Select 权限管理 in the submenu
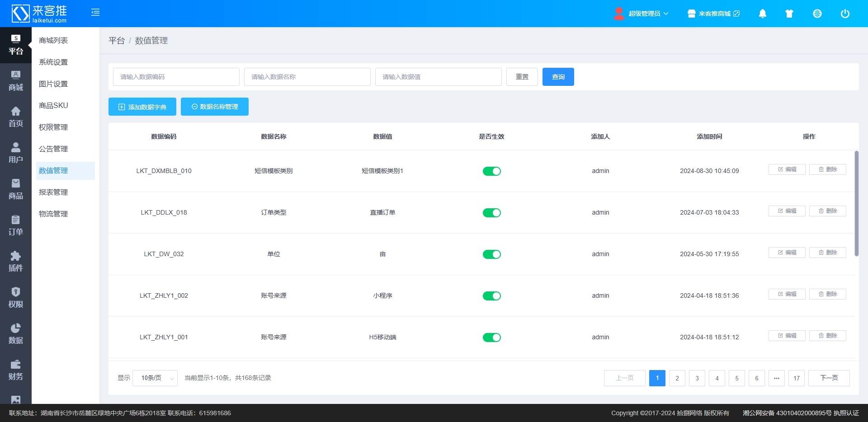This screenshot has height=422, width=868. 53,127
